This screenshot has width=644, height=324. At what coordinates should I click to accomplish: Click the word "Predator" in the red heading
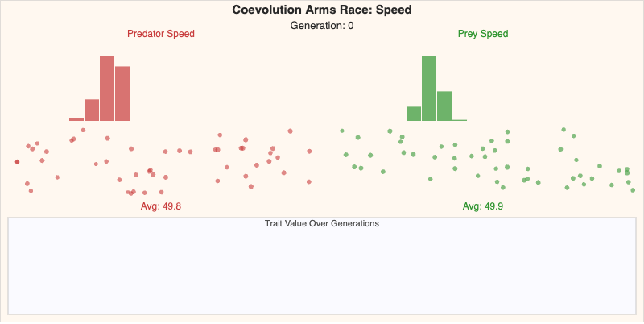147,34
